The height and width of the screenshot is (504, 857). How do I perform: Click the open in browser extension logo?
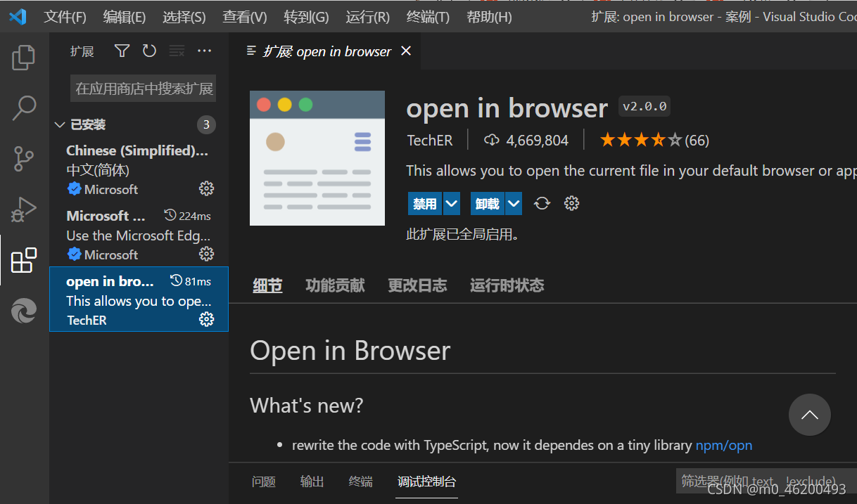coord(317,158)
